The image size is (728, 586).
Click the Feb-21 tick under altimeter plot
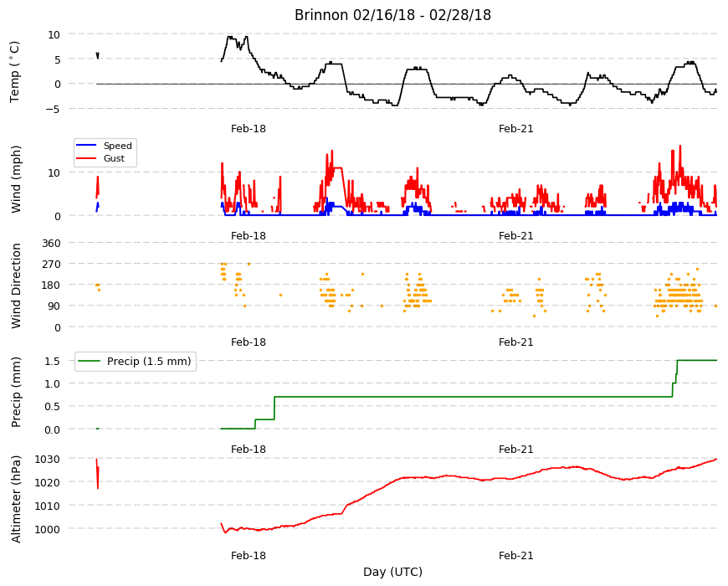click(515, 555)
